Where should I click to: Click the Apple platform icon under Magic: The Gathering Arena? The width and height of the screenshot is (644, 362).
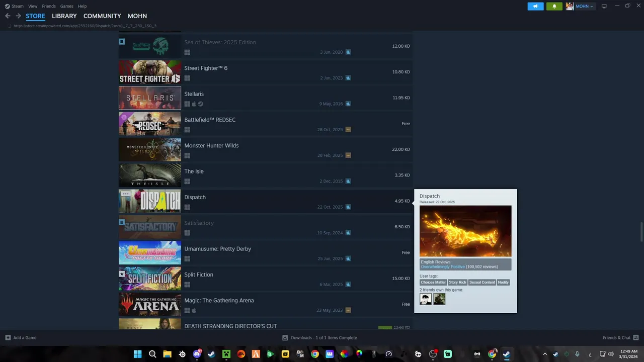(194, 311)
